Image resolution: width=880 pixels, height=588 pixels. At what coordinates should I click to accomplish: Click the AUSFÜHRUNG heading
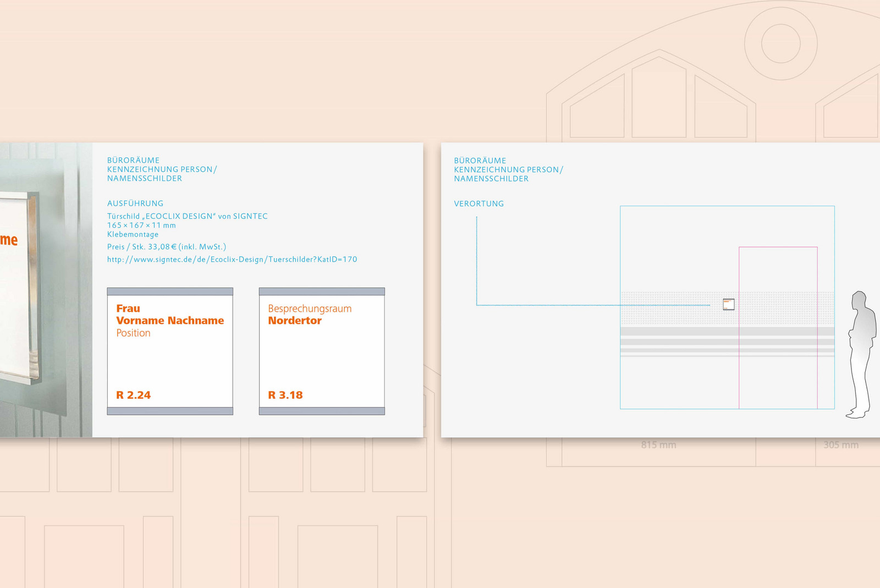coord(135,203)
